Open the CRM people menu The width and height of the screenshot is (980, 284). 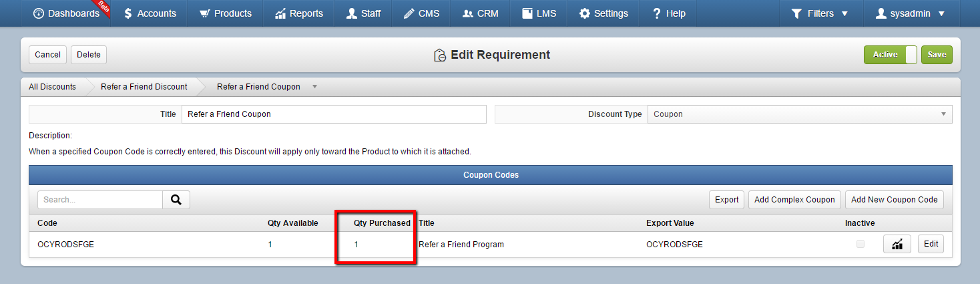481,13
